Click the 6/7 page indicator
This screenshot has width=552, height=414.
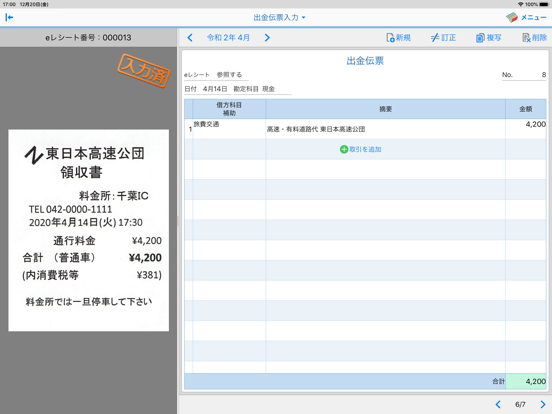tap(520, 404)
